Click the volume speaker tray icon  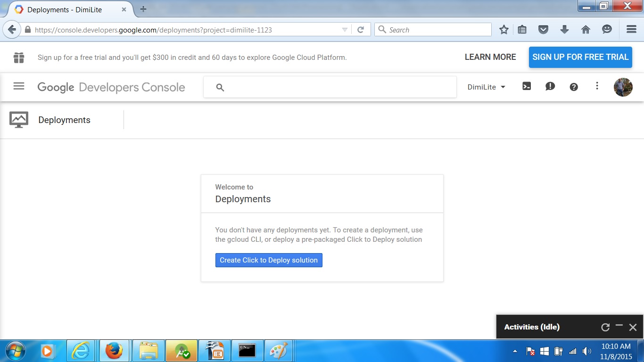[x=587, y=351]
